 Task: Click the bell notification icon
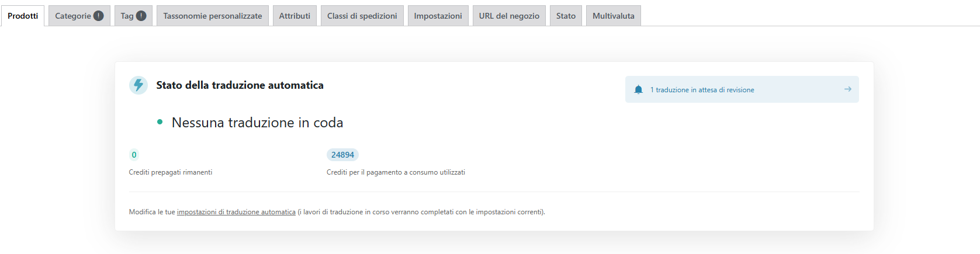point(638,90)
